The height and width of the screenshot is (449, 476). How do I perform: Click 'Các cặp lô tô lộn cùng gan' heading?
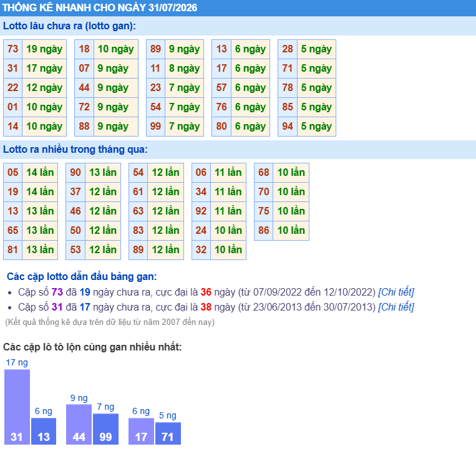[92, 347]
